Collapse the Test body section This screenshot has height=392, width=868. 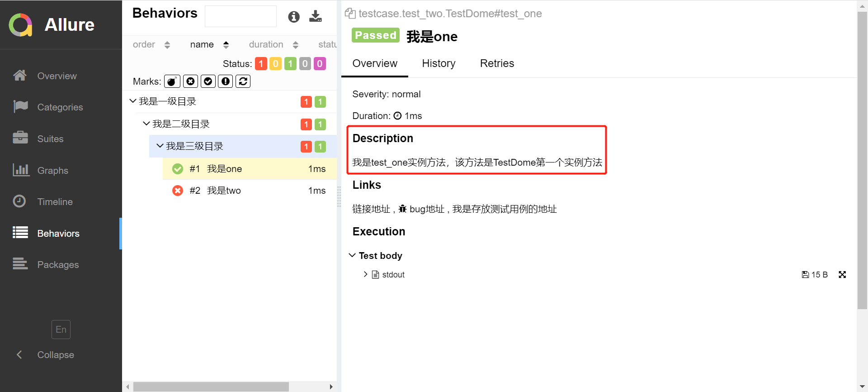tap(352, 255)
